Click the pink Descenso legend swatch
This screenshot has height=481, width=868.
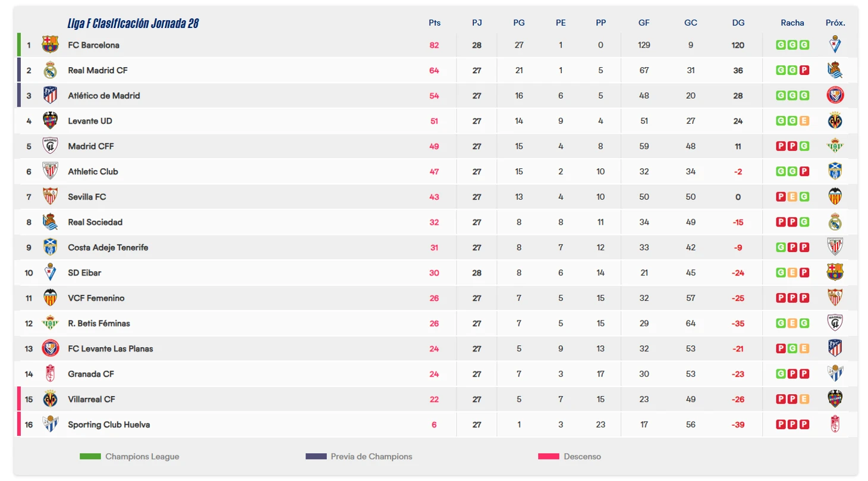pos(549,457)
